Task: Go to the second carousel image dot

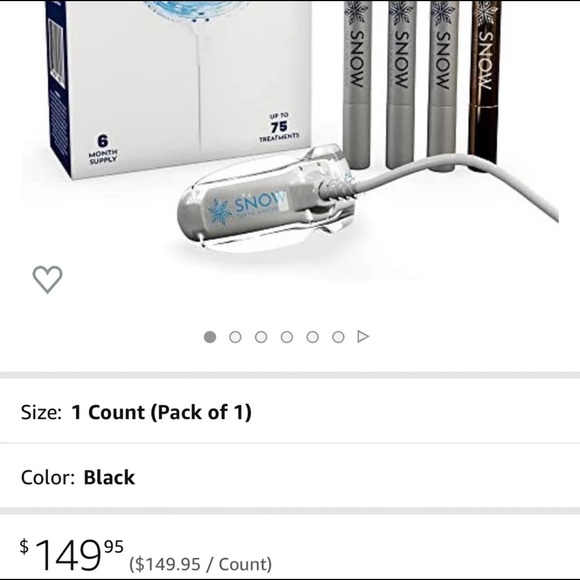Action: 235,337
